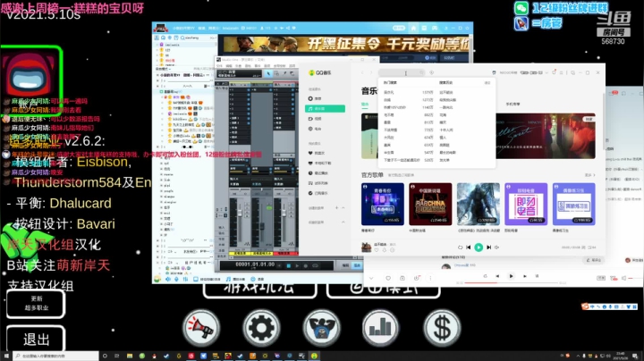Collapse the created playlists section chevron
The height and width of the screenshot is (361, 644).
(343, 208)
